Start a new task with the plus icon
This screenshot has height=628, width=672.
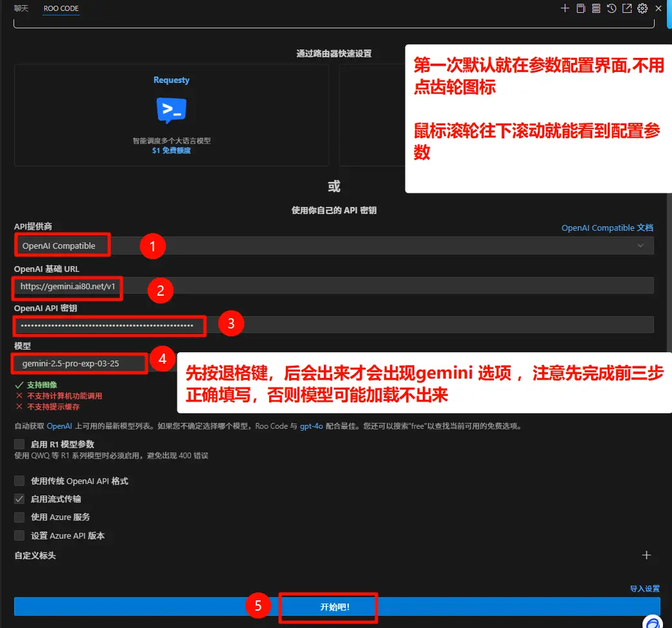point(565,8)
